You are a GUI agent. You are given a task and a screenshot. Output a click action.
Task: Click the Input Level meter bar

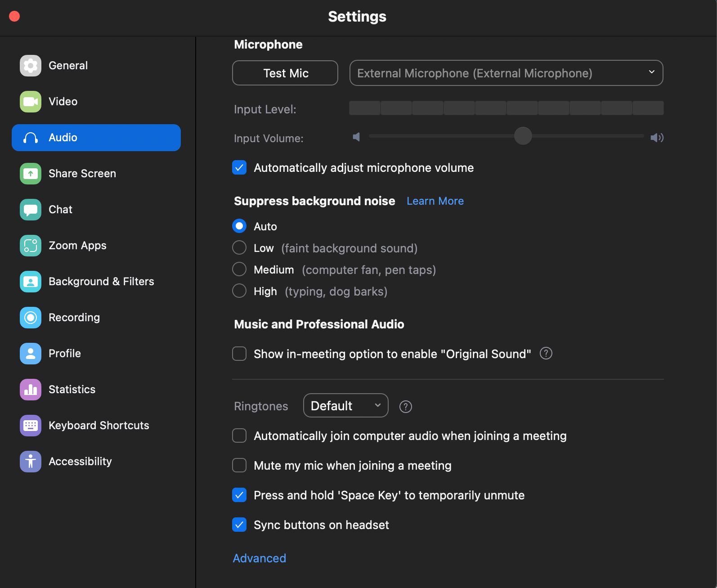tap(506, 108)
